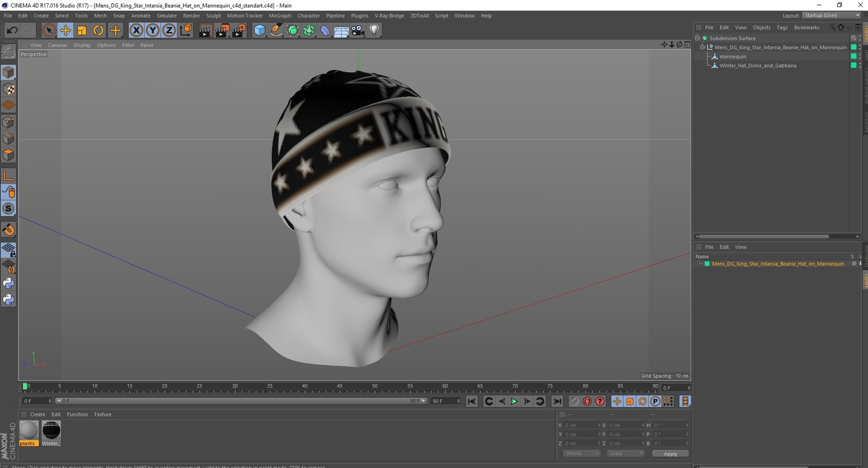Image resolution: width=868 pixels, height=468 pixels.
Task: Activate the Move tool
Action: tap(66, 31)
